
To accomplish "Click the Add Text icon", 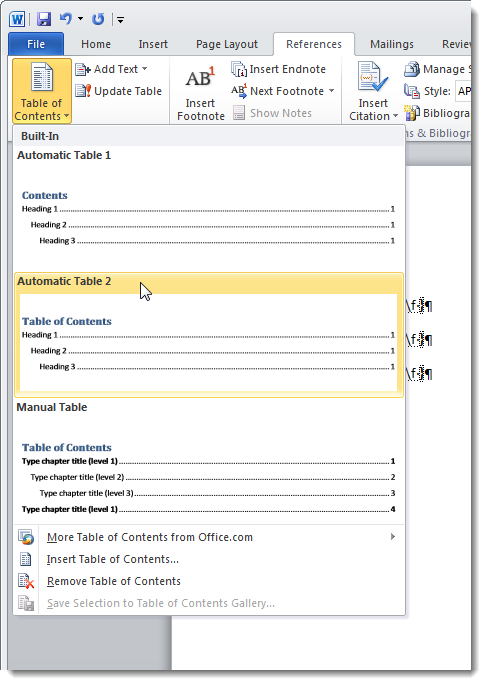I will [83, 69].
